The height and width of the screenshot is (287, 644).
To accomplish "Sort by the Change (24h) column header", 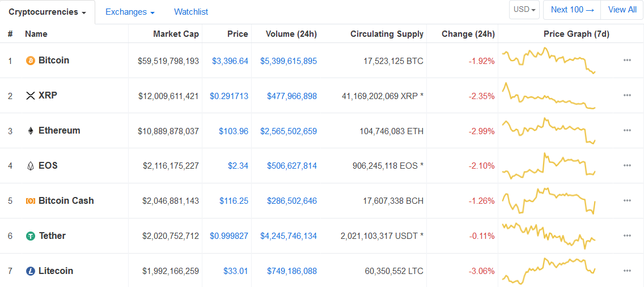I will (468, 34).
